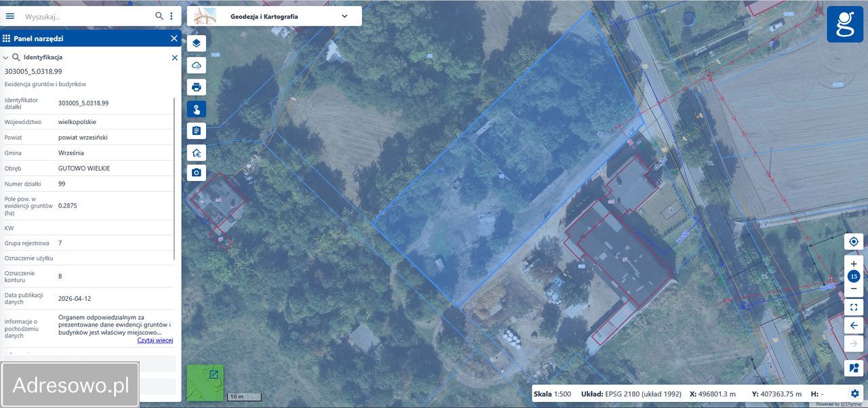
Task: Select the wielkopolskie województwo value
Action: (77, 122)
